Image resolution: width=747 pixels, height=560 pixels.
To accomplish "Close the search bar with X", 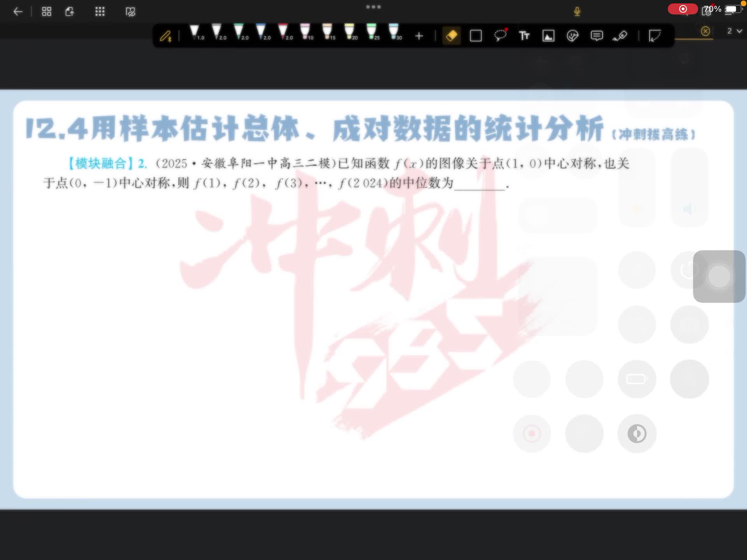I will point(705,31).
